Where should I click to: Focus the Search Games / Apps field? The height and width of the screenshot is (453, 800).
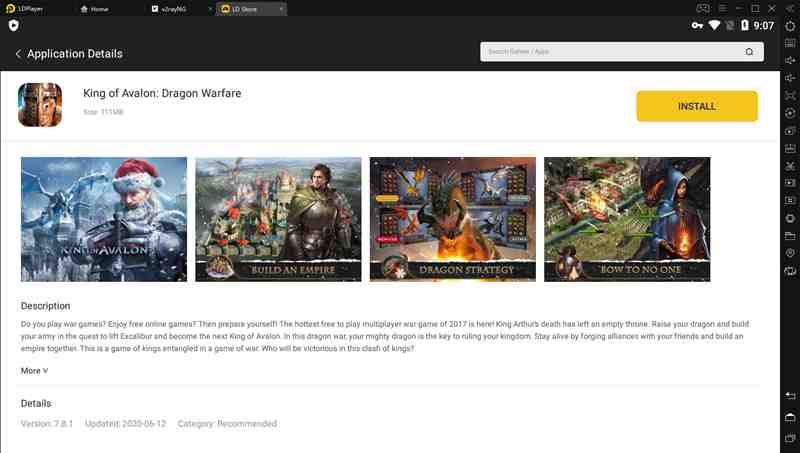[x=622, y=52]
